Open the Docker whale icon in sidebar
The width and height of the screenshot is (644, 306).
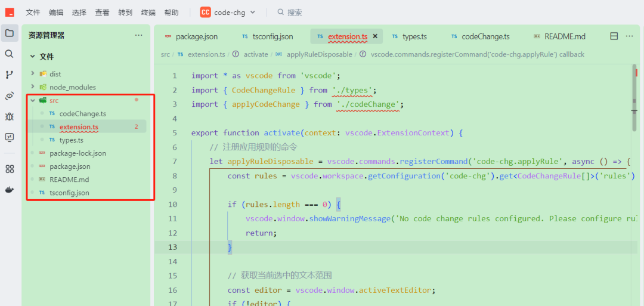(10, 190)
